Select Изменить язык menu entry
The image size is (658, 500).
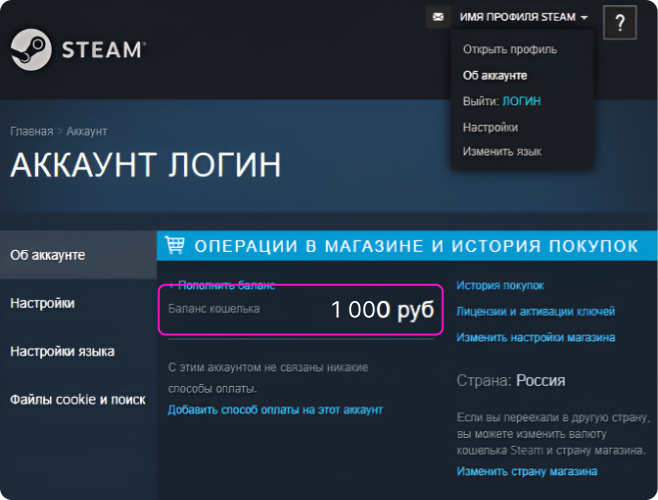501,152
